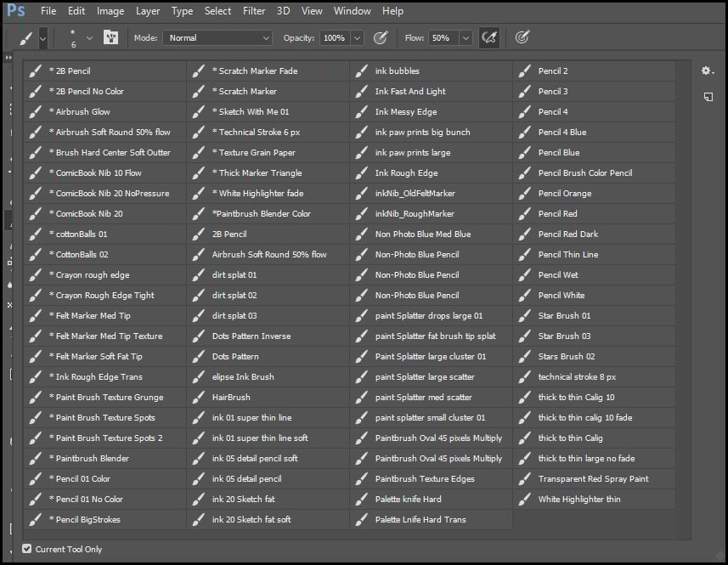The image size is (728, 565).
Task: Open the Opacity slider dropdown arrow
Action: (357, 38)
